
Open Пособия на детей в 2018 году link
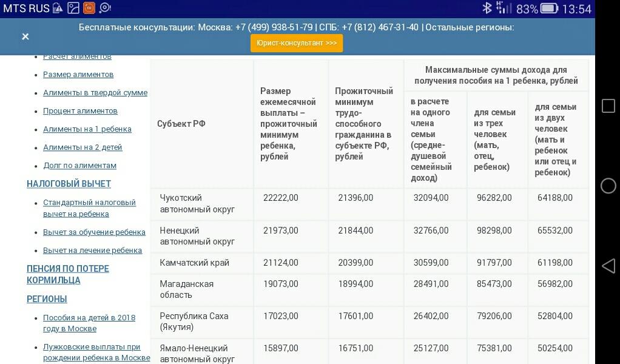89,323
